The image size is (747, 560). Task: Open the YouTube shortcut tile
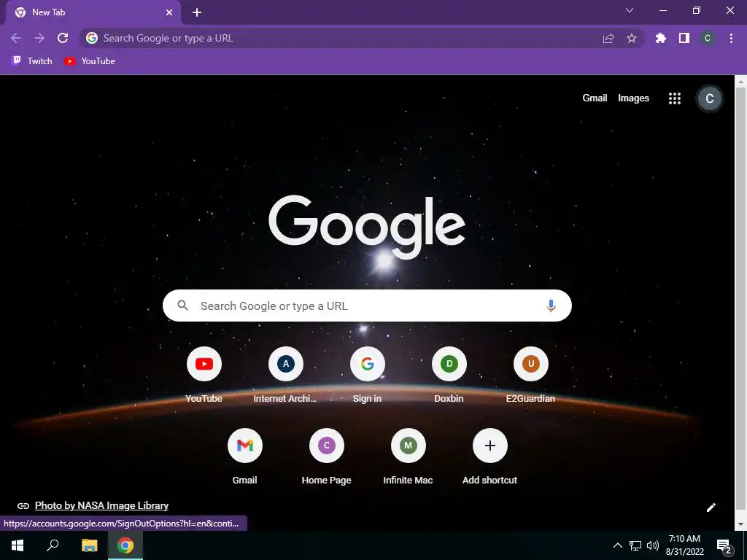(x=204, y=376)
